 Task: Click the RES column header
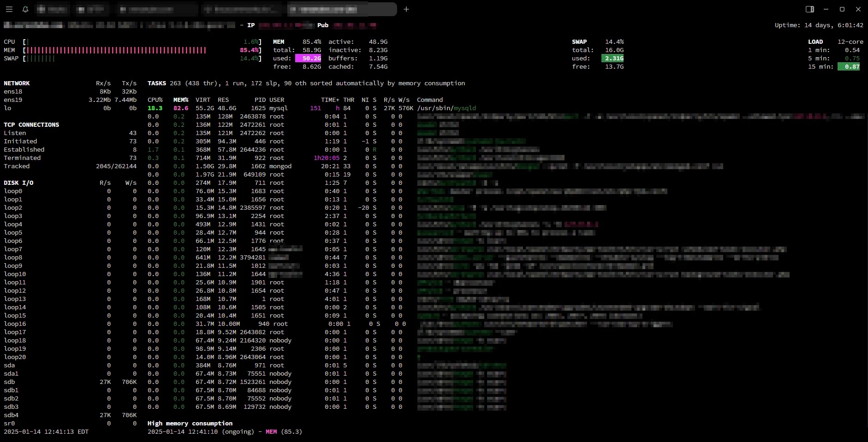pyautogui.click(x=223, y=100)
